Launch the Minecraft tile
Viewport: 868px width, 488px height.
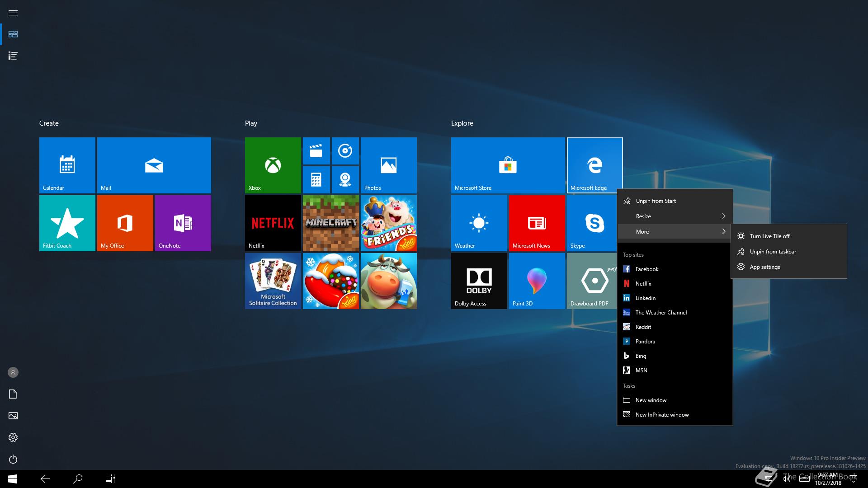coord(331,223)
